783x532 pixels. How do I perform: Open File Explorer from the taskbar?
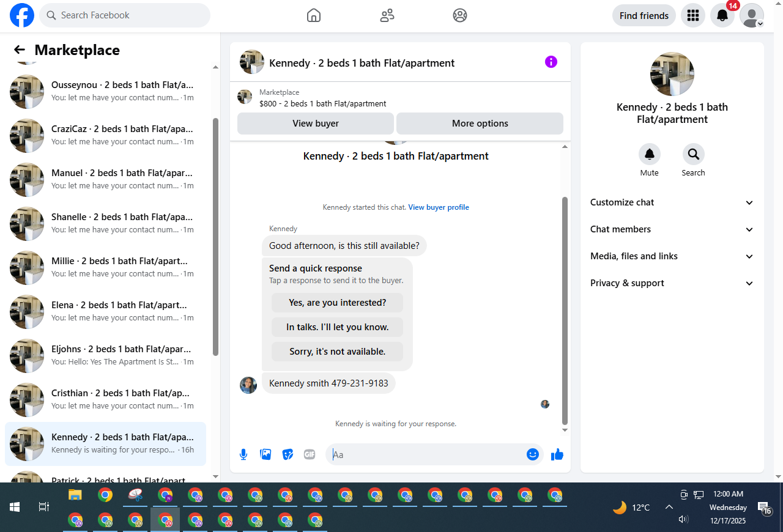tap(75, 495)
